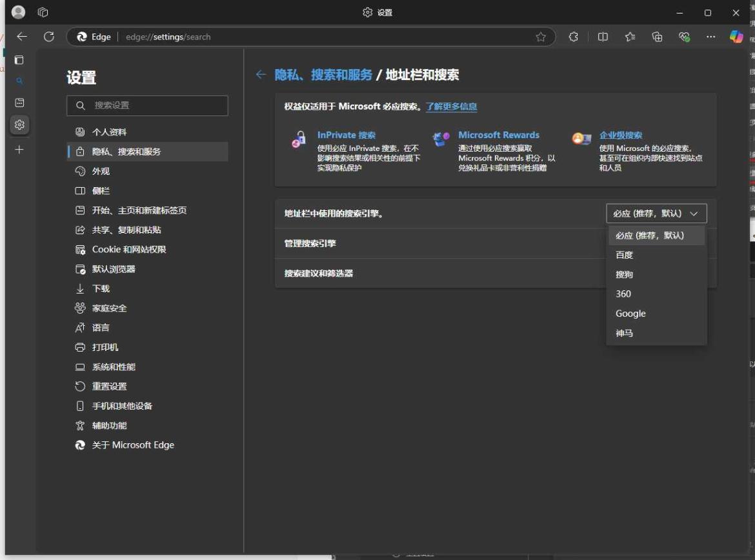Click the enterprise search icon

point(581,139)
